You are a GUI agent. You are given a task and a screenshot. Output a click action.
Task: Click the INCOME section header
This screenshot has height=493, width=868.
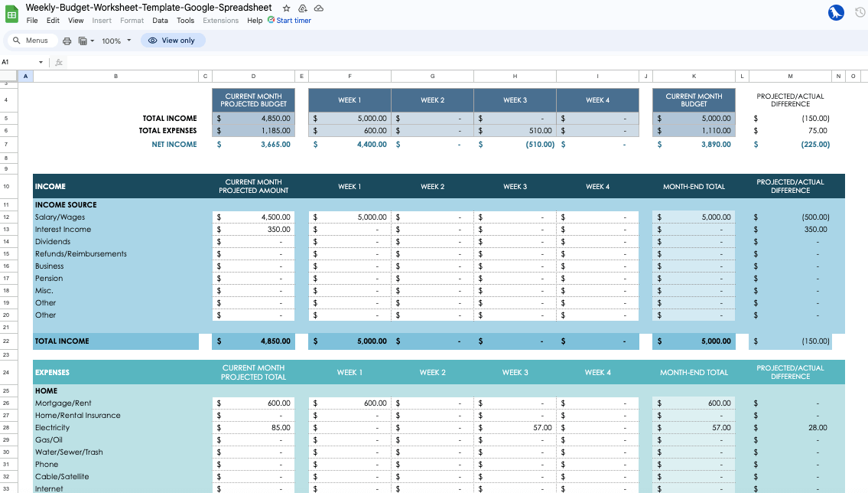tap(50, 187)
